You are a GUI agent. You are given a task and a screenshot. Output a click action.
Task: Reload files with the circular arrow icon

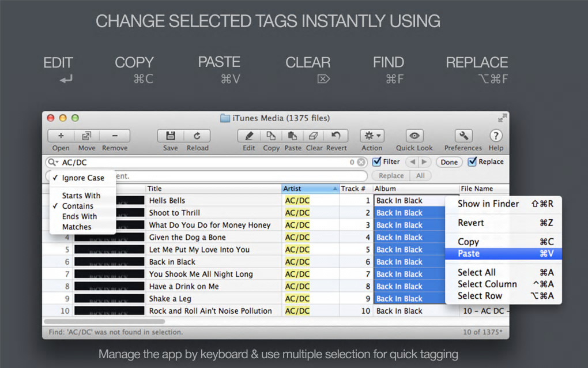[197, 136]
